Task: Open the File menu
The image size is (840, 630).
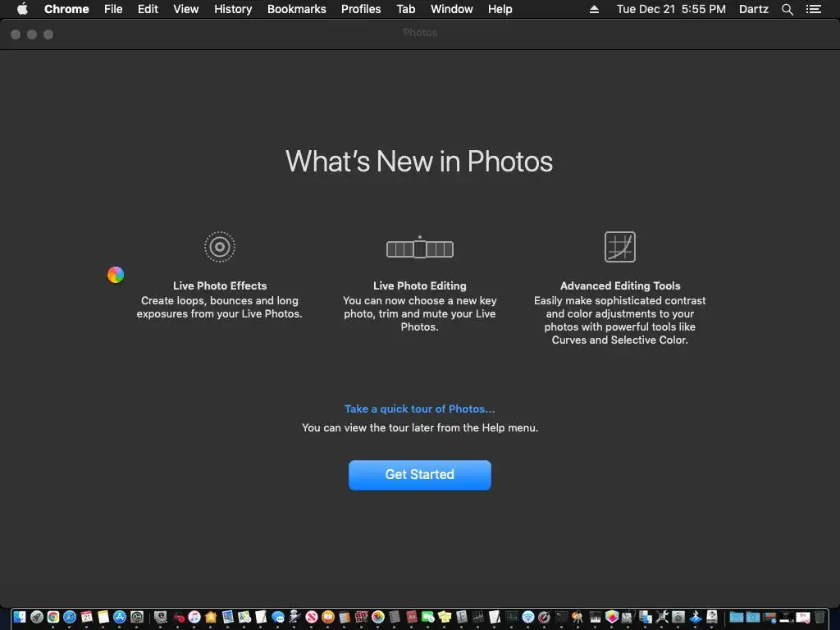Action: pyautogui.click(x=113, y=9)
